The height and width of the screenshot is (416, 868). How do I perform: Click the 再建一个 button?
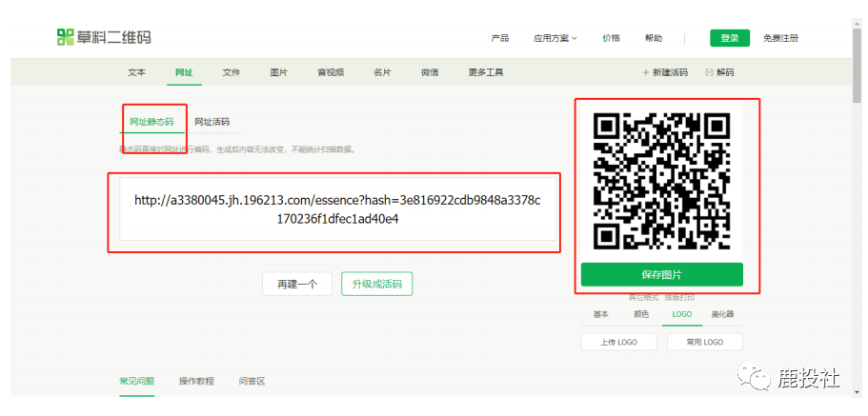[x=297, y=284]
